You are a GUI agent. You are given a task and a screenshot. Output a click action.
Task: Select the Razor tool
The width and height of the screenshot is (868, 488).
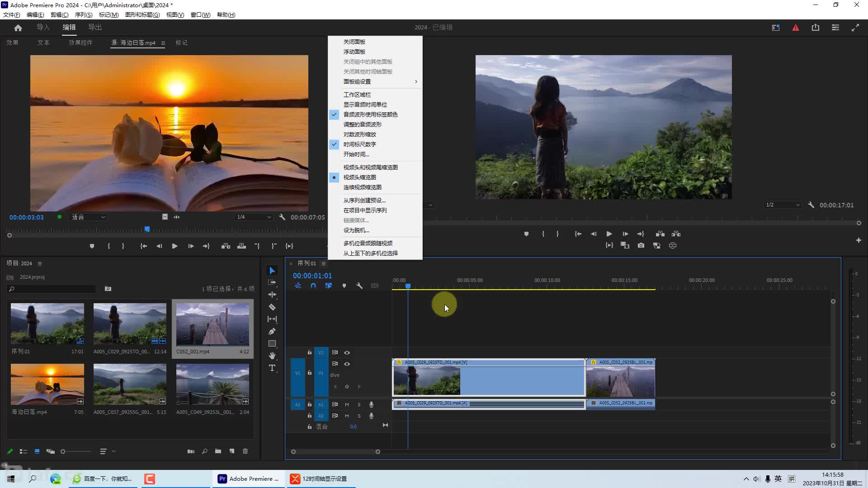click(272, 307)
